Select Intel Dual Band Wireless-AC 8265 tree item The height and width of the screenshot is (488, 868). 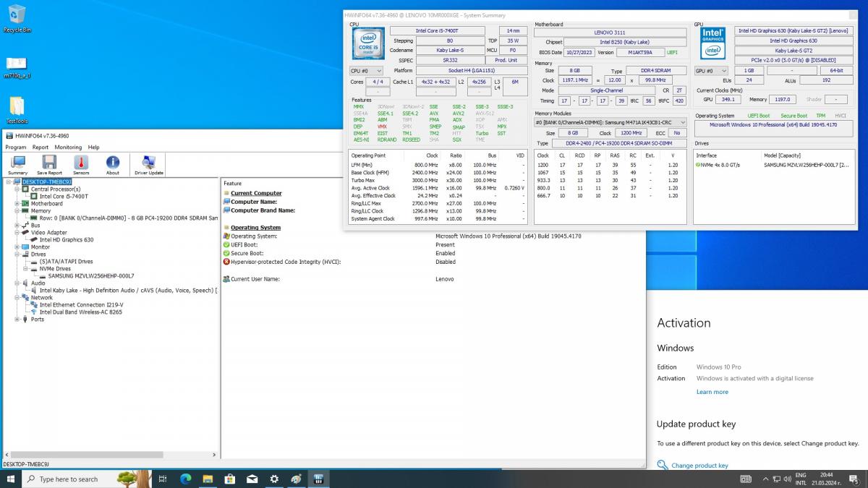(x=80, y=312)
